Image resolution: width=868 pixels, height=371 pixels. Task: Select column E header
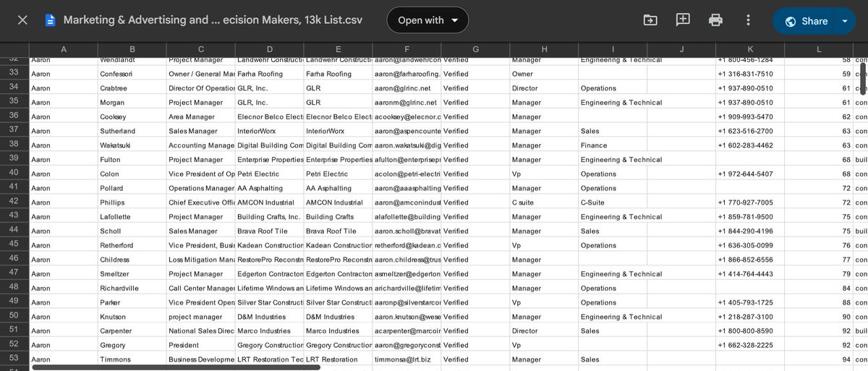[x=338, y=49]
